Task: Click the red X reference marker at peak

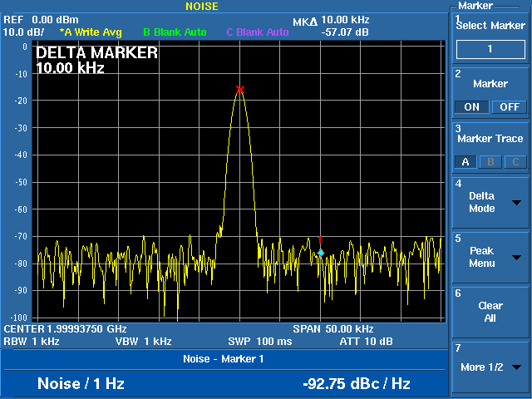Action: 240,90
